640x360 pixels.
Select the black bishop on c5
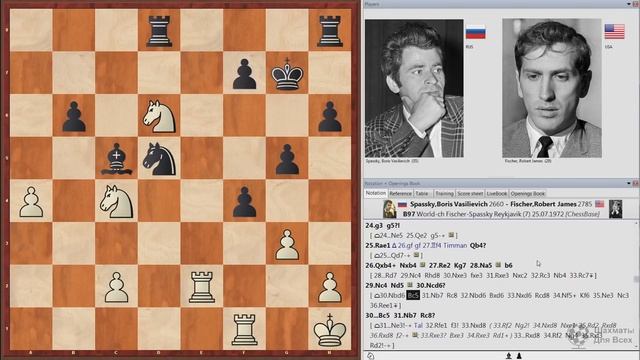click(x=117, y=159)
